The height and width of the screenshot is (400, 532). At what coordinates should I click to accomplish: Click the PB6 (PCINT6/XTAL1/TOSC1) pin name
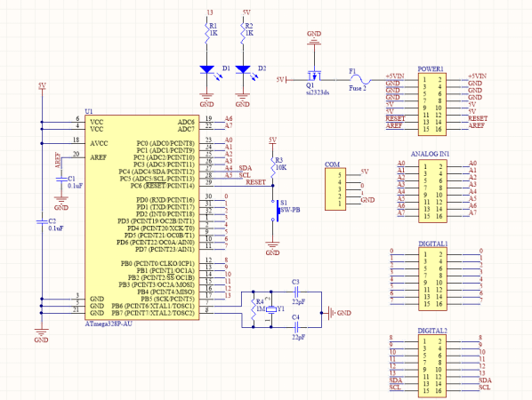153,306
